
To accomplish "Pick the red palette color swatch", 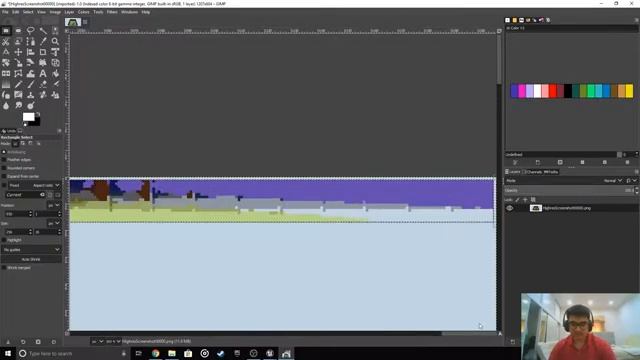I will pos(553,91).
